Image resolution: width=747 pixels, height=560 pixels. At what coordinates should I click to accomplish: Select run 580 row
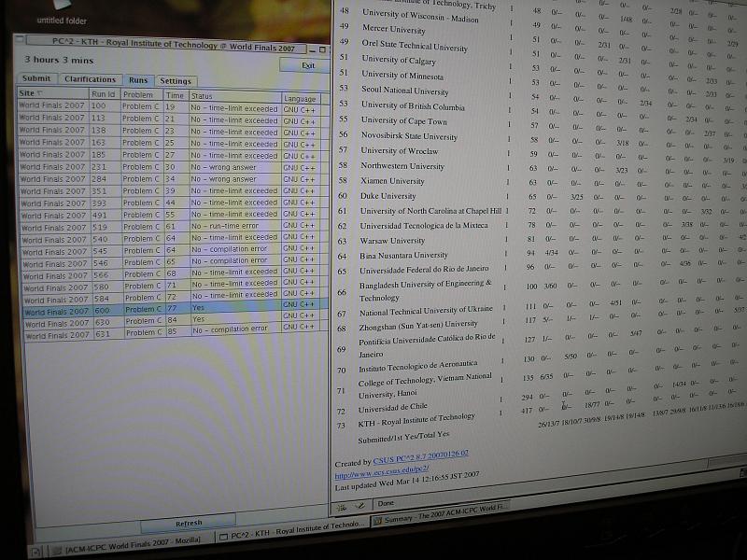point(176,285)
